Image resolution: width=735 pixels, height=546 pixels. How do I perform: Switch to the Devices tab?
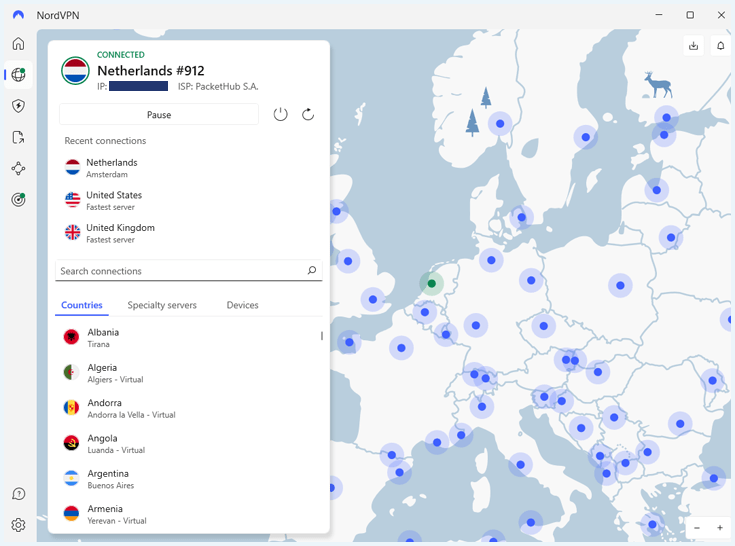pos(242,305)
